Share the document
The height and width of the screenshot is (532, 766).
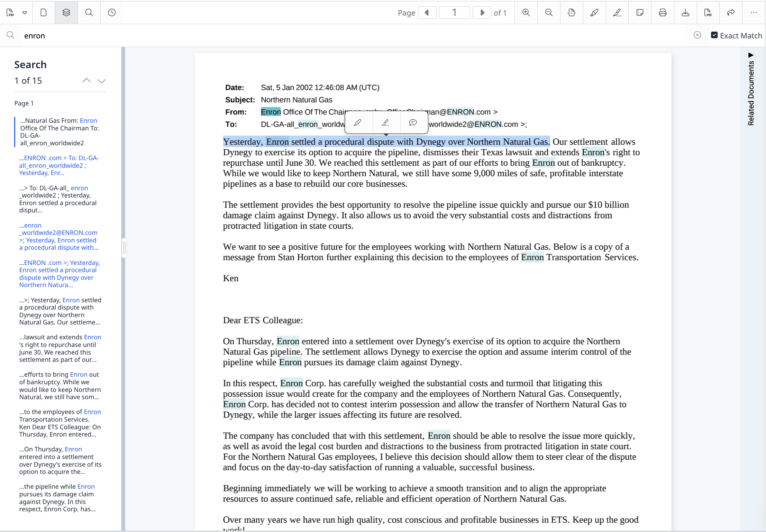pos(731,12)
